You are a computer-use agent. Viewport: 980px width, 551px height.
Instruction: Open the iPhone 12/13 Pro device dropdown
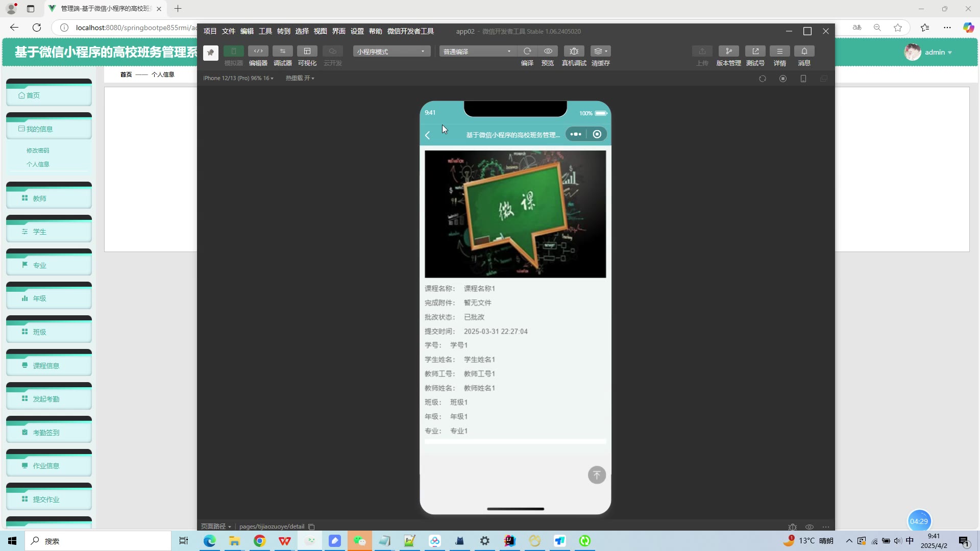tap(238, 78)
